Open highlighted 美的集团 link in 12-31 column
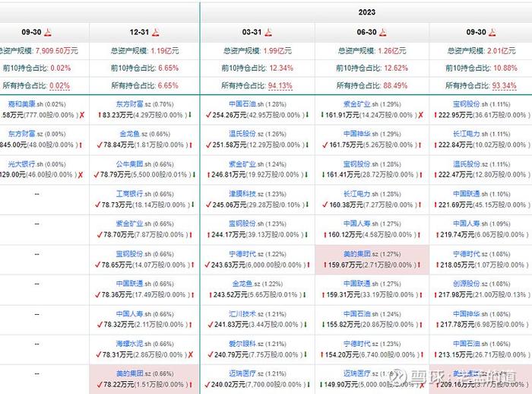The image size is (532, 394). point(130,373)
